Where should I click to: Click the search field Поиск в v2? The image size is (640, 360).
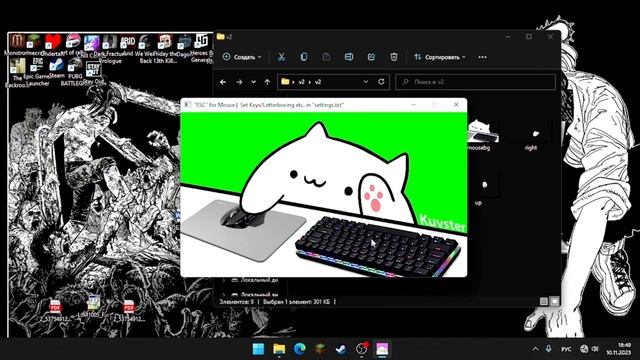pos(476,82)
